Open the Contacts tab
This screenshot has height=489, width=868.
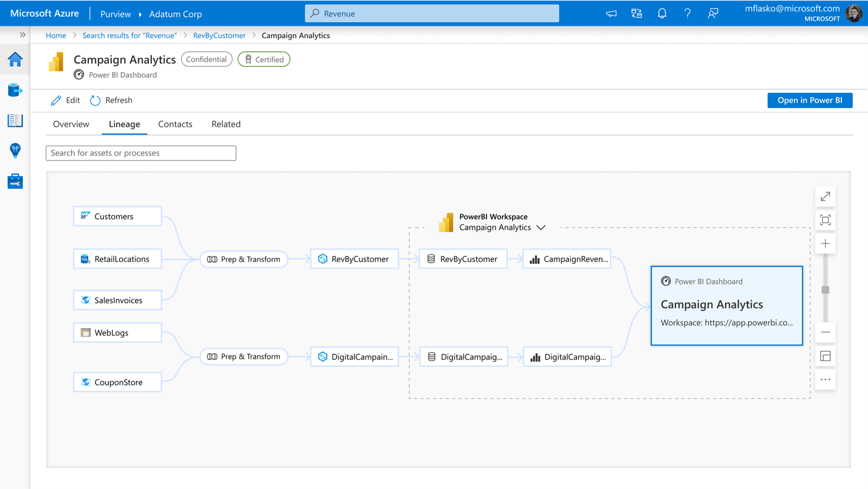(175, 124)
